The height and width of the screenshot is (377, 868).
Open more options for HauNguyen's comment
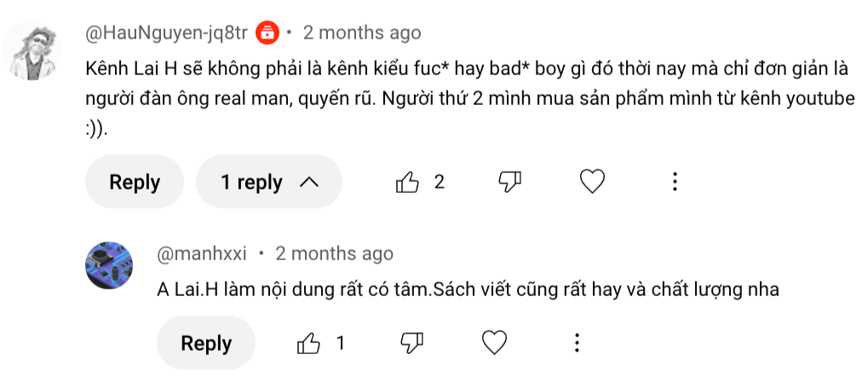click(x=675, y=182)
